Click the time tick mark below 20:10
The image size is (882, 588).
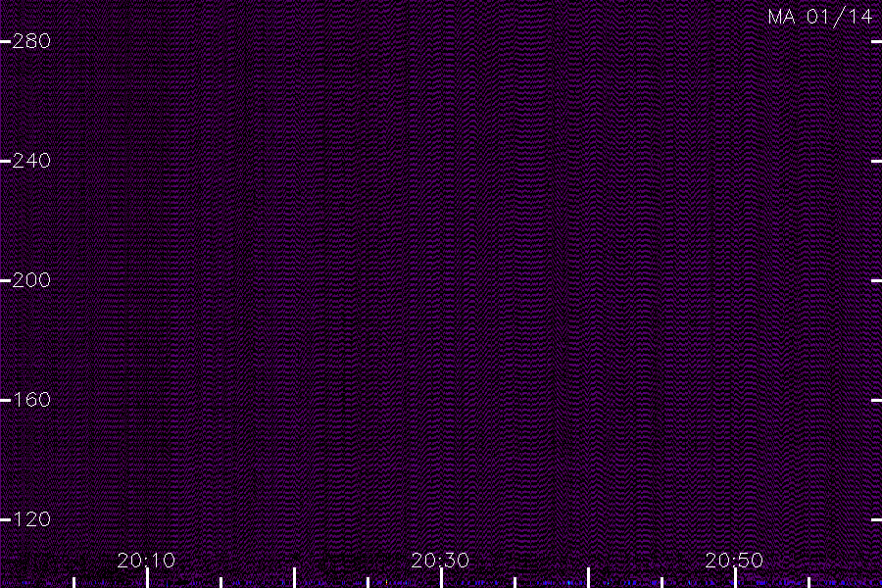(147, 578)
